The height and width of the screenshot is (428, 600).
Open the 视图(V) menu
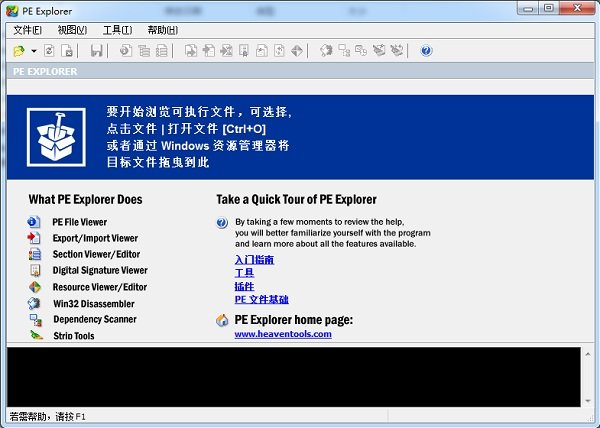pyautogui.click(x=72, y=30)
